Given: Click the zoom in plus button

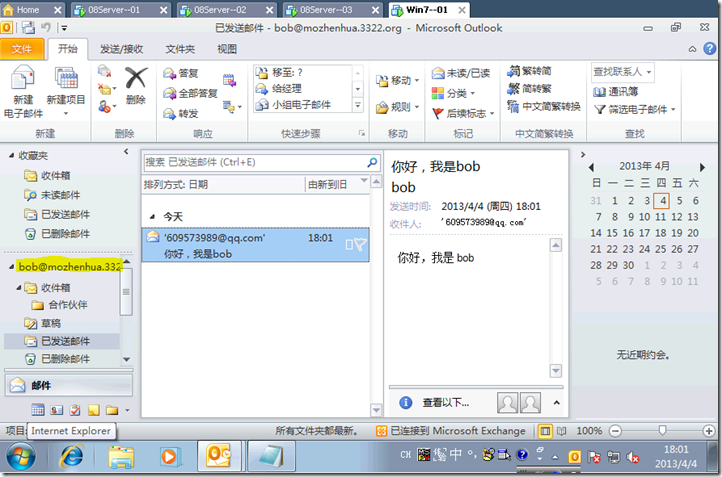Looking at the screenshot, I should [x=709, y=431].
